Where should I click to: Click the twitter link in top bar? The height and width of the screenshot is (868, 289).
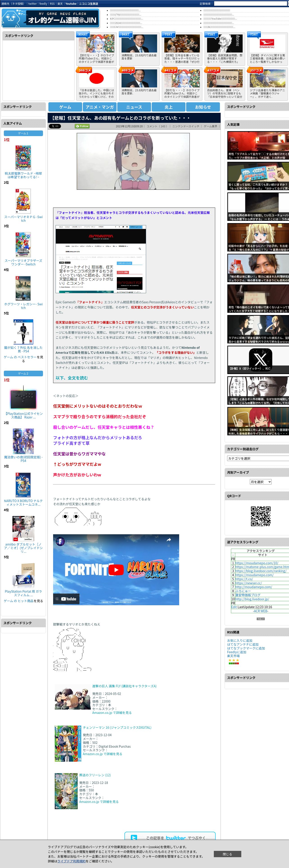click(32, 4)
